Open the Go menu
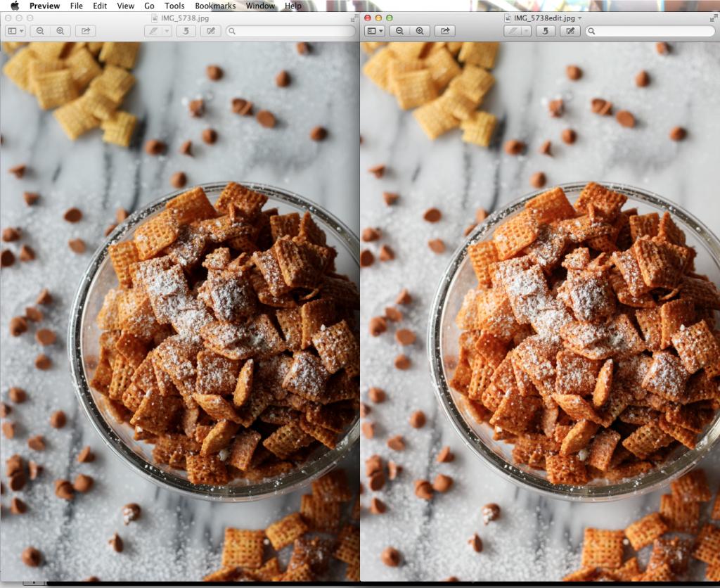The image size is (720, 588). (x=149, y=6)
